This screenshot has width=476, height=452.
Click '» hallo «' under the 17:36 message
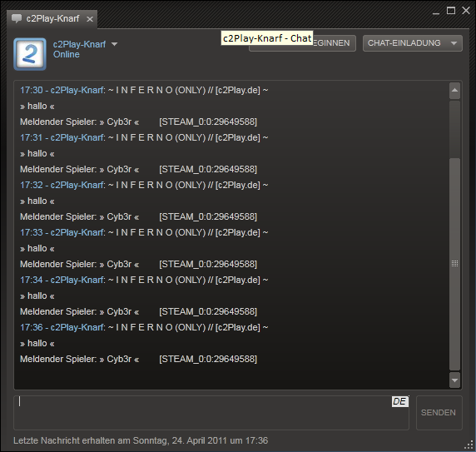click(x=37, y=343)
